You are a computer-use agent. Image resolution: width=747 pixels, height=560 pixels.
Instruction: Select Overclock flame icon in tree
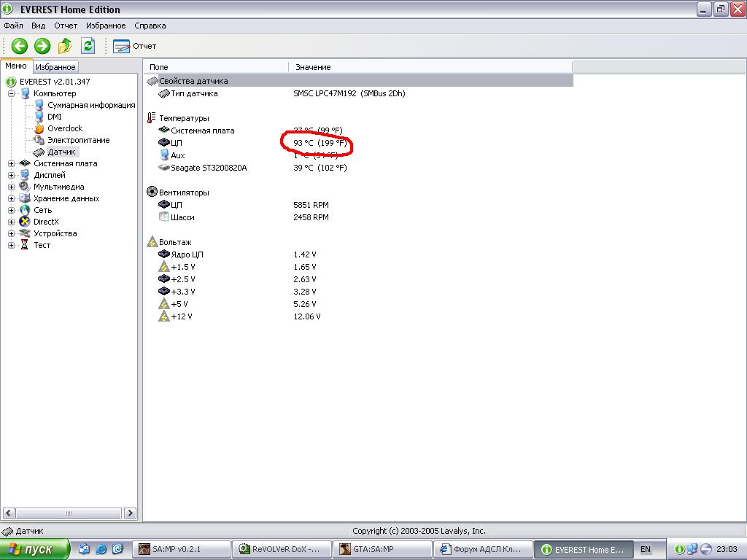(x=39, y=128)
